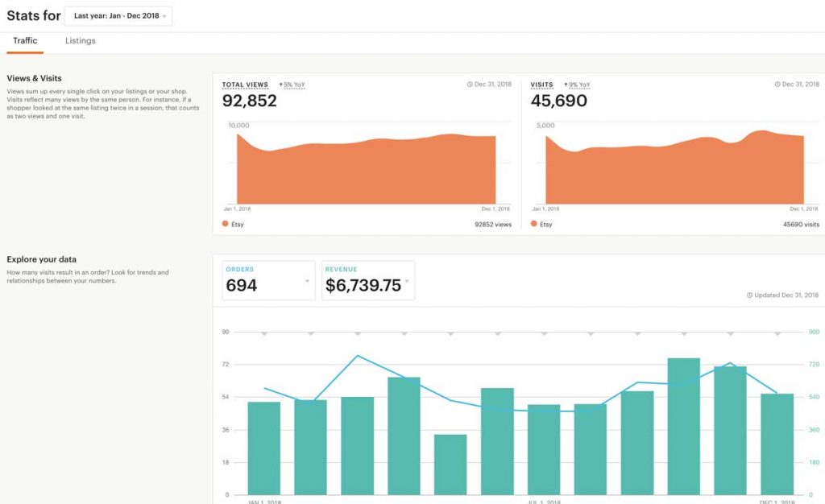
Task: Click the TOTAL VIEWS underlined label
Action: (x=245, y=85)
